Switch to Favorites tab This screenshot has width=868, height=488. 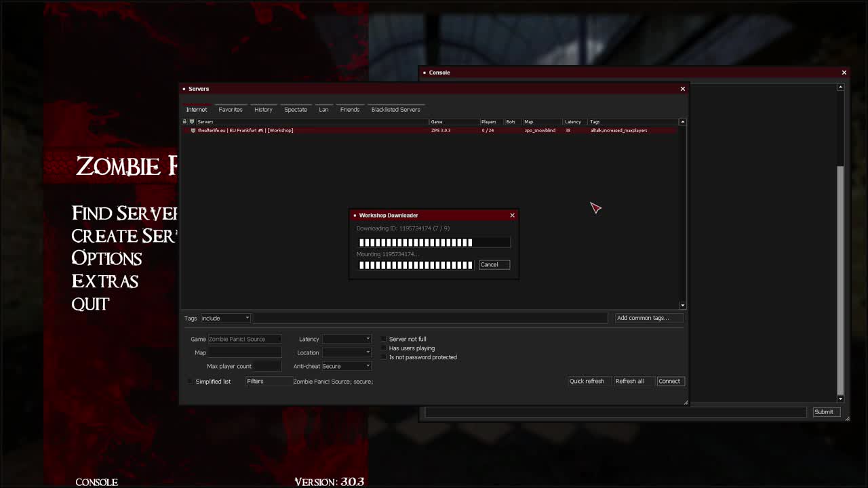click(231, 110)
